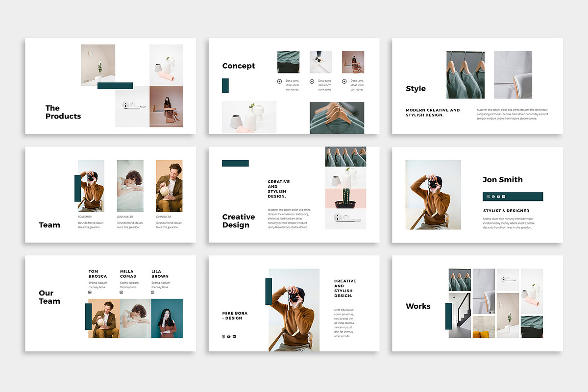The width and height of the screenshot is (588, 392).
Task: Click the Instagram icon under Tom Brosca
Action: 90,293
